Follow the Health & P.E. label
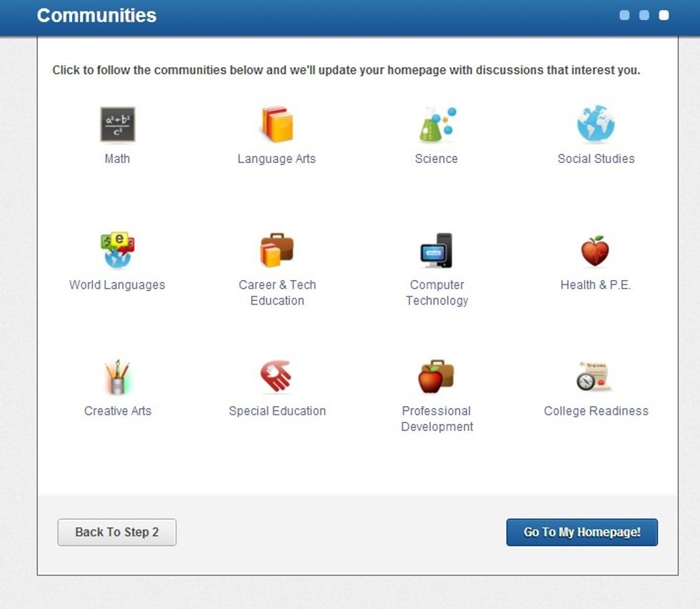The image size is (700, 609). [x=596, y=284]
